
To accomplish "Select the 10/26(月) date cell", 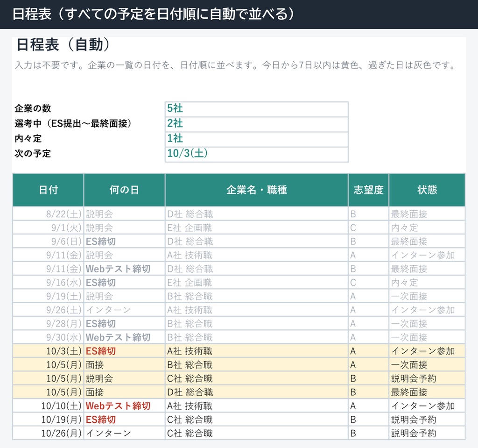I will (x=48, y=434).
